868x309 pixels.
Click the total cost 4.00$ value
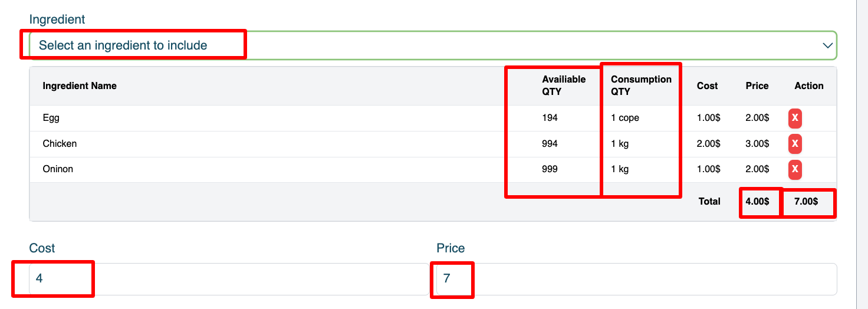757,202
